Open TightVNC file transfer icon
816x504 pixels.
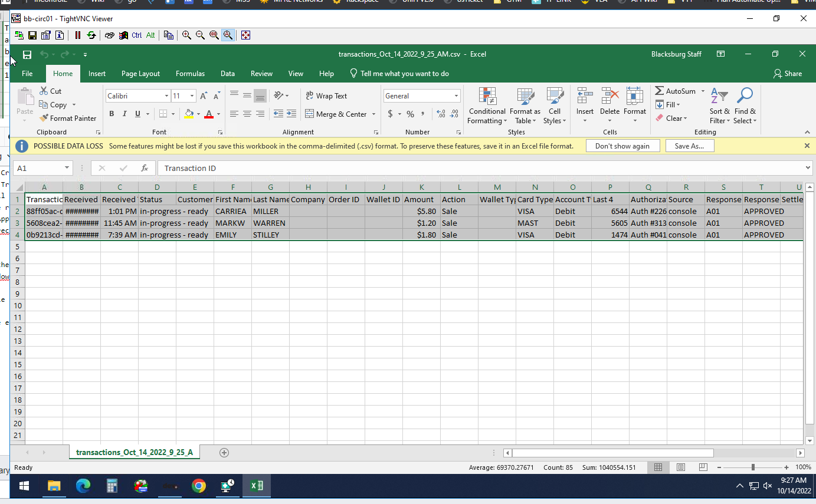point(168,35)
